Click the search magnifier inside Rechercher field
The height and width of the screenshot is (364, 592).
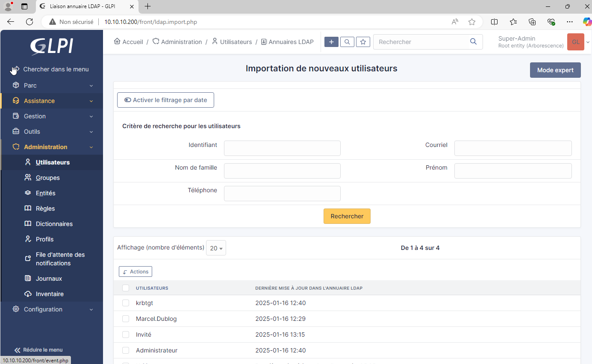click(473, 41)
